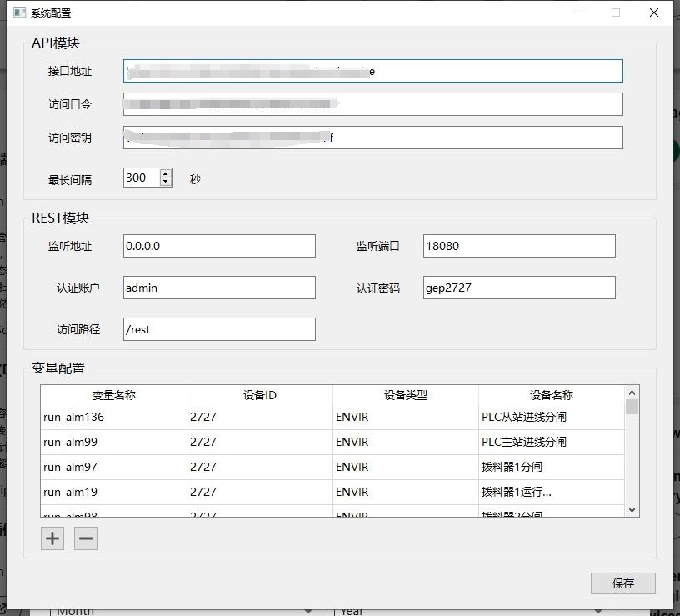Select 2727 cell in run_alm136 row
680x616 pixels.
(260, 418)
